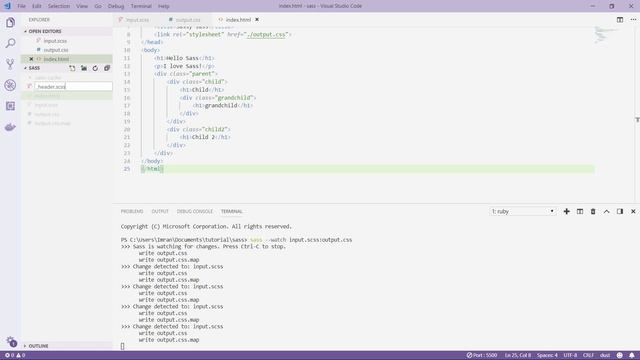The image size is (640, 360).
Task: Open input.scss in Open Editors list
Action: [x=55, y=41]
